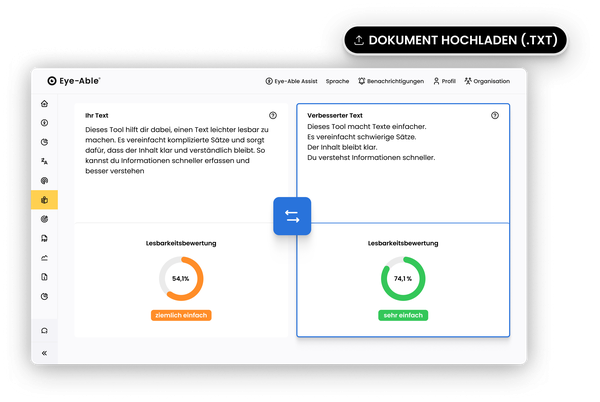Click help icon in Ihr Text panel
Image resolution: width=600 pixels, height=402 pixels.
273,115
